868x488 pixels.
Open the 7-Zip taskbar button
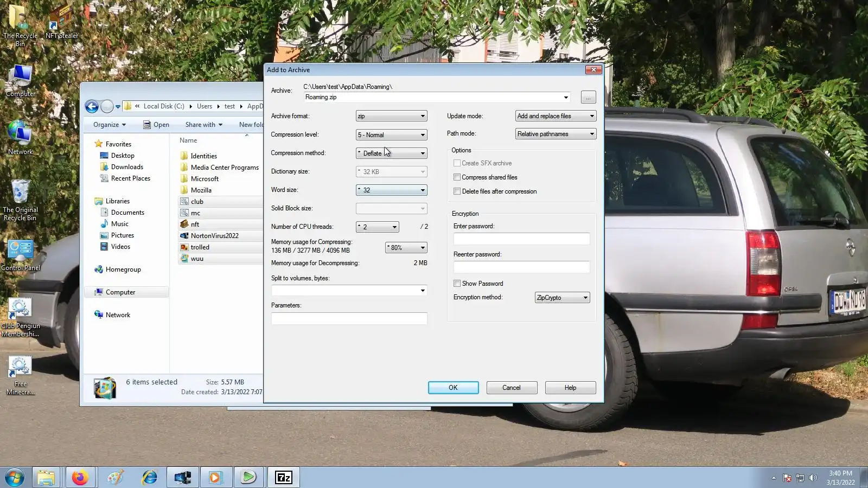[284, 477]
